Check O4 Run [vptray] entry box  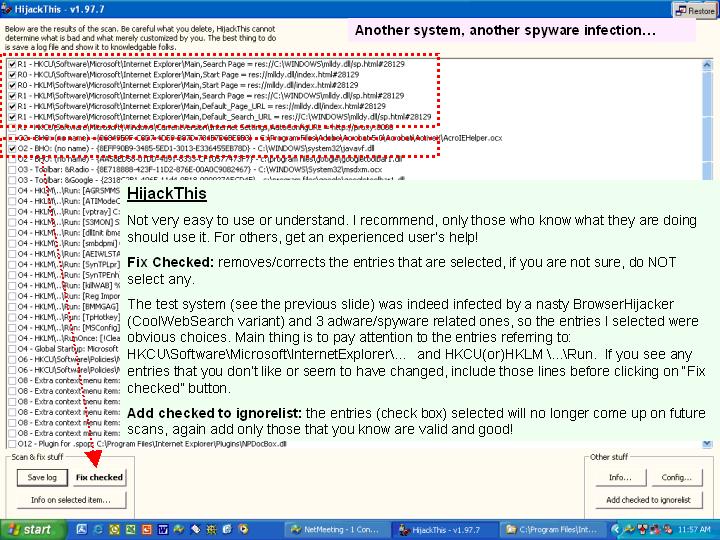pos(12,212)
